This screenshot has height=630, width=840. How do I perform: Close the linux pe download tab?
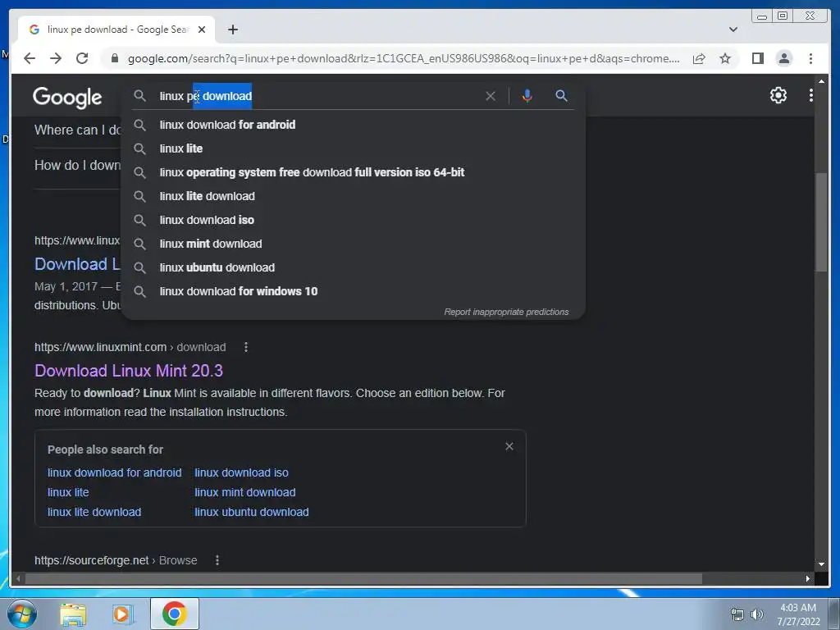point(202,30)
